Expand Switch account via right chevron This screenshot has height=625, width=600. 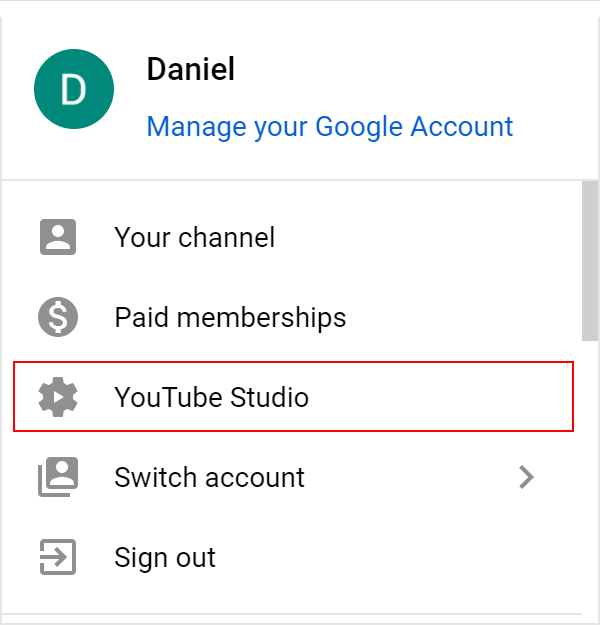526,477
